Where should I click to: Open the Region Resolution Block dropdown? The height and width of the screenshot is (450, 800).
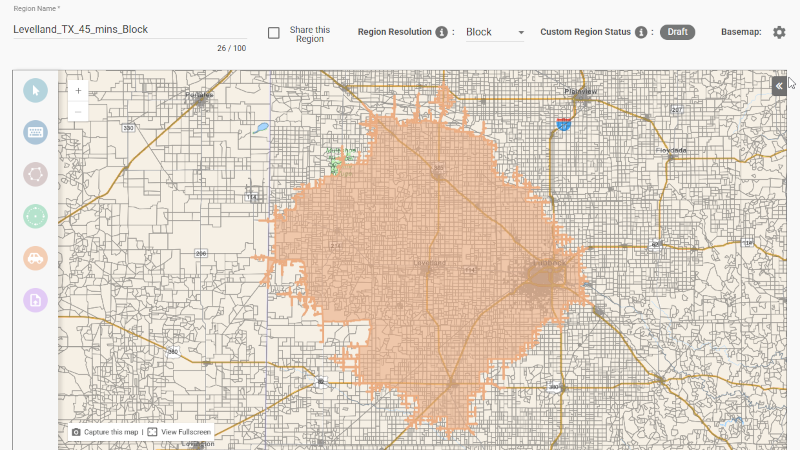pos(494,32)
